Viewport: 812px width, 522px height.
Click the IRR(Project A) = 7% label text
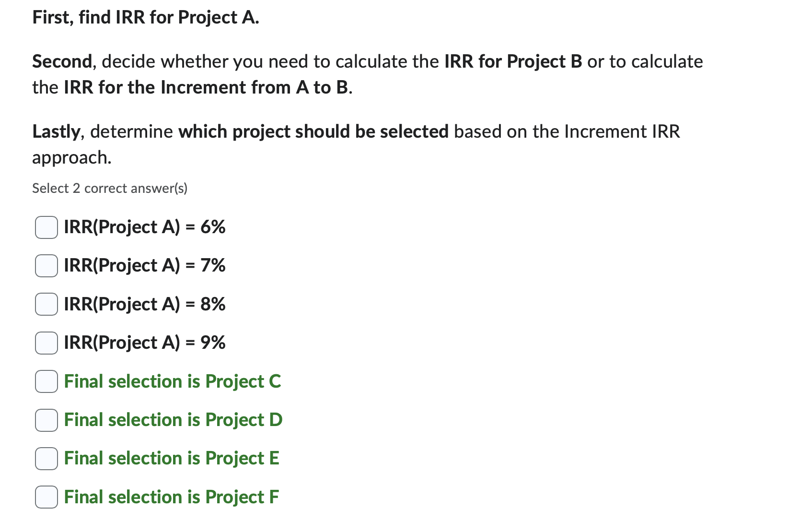[x=144, y=266]
